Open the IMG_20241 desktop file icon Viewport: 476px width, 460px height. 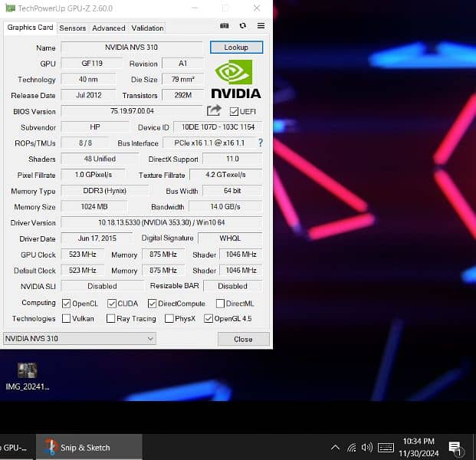27,373
